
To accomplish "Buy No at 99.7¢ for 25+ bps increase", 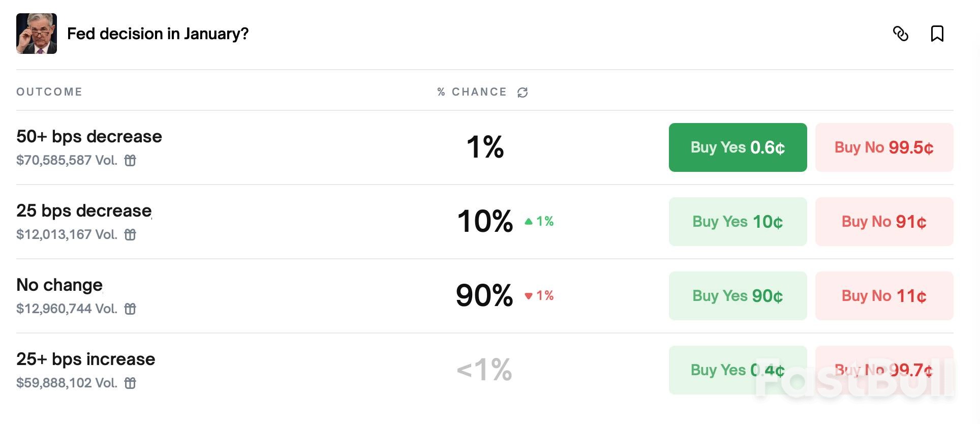I will (884, 370).
